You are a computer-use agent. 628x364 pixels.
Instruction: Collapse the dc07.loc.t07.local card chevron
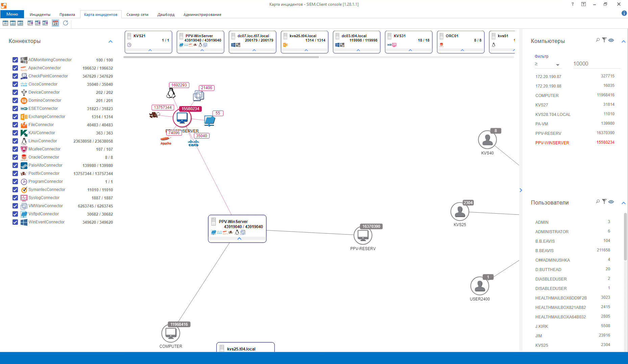click(254, 50)
